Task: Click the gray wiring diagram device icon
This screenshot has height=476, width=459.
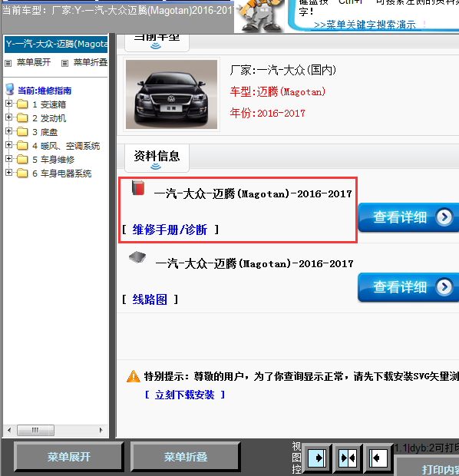Action: point(137,257)
